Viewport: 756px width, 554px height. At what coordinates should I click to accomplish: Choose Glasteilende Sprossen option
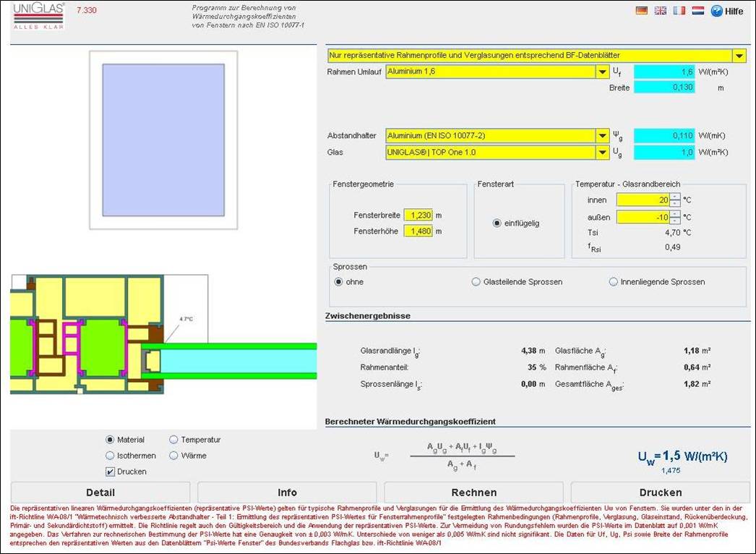point(476,282)
